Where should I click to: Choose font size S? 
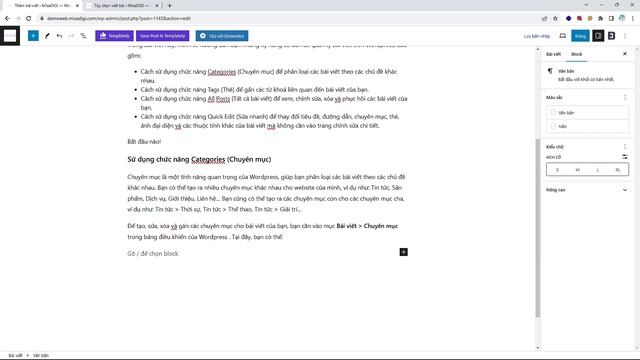click(557, 169)
